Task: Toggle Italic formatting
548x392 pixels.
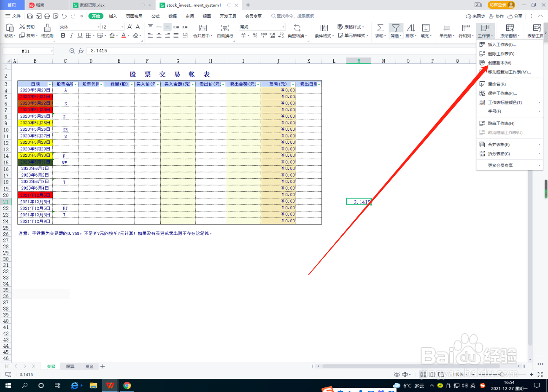Action: pyautogui.click(x=72, y=35)
